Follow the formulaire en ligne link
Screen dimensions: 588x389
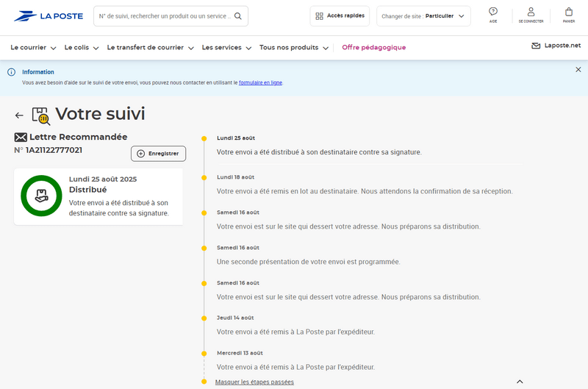(260, 82)
